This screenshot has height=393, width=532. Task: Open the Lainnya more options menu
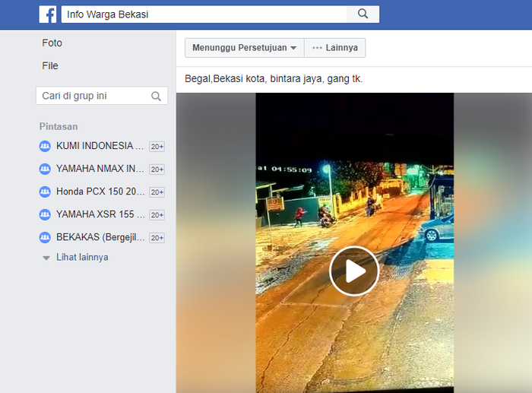point(335,48)
